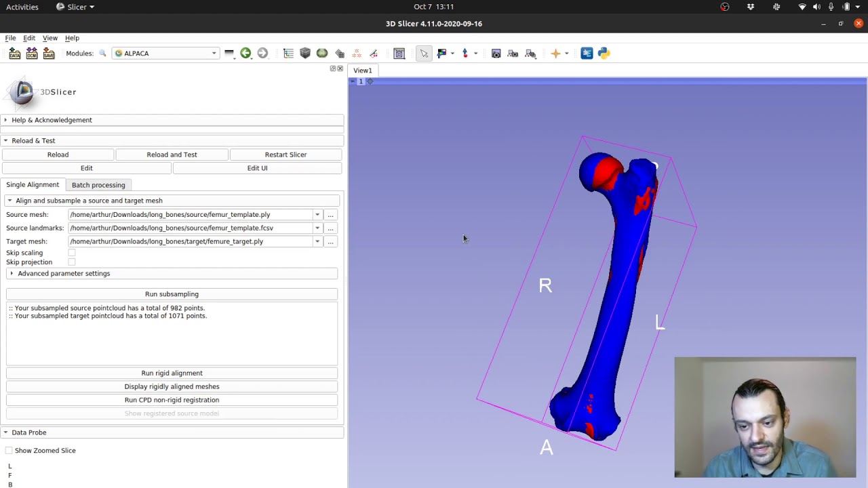Select the View1 tab
Screen dimensions: 868x488
point(362,70)
